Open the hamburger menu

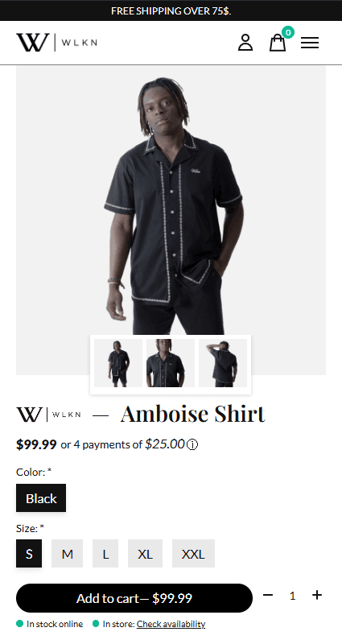[x=310, y=43]
